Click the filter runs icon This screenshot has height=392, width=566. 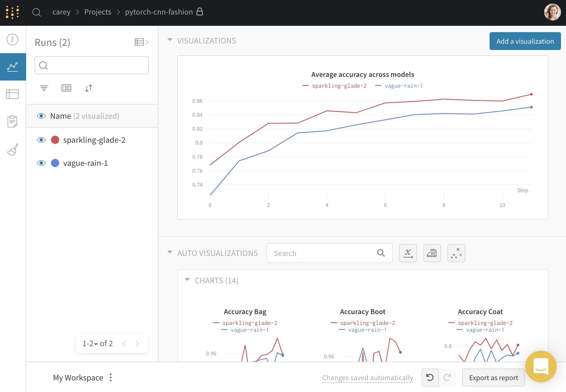44,88
